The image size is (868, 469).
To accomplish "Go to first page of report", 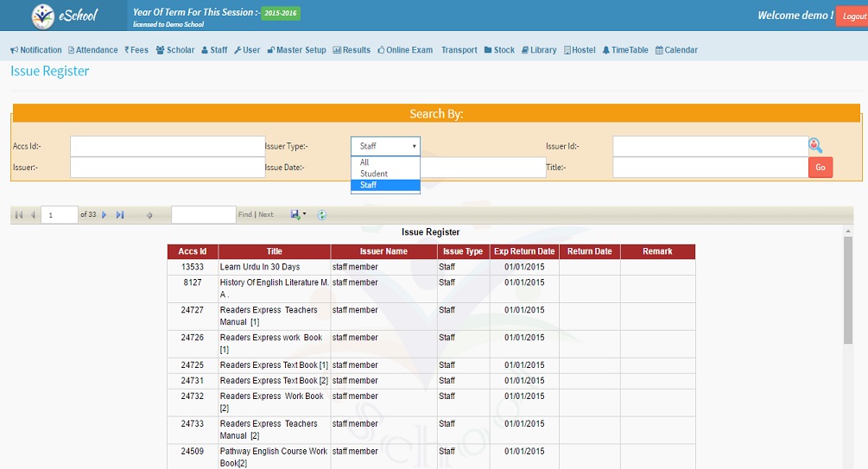I will (x=19, y=215).
